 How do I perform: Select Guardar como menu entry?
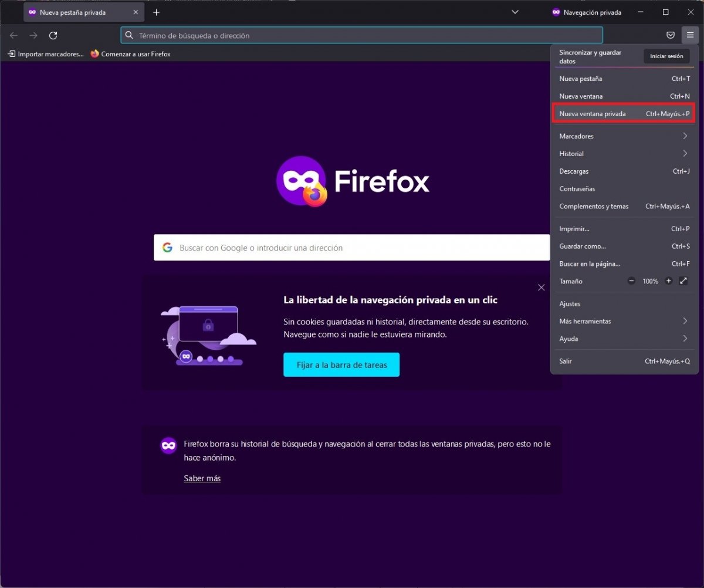click(624, 246)
